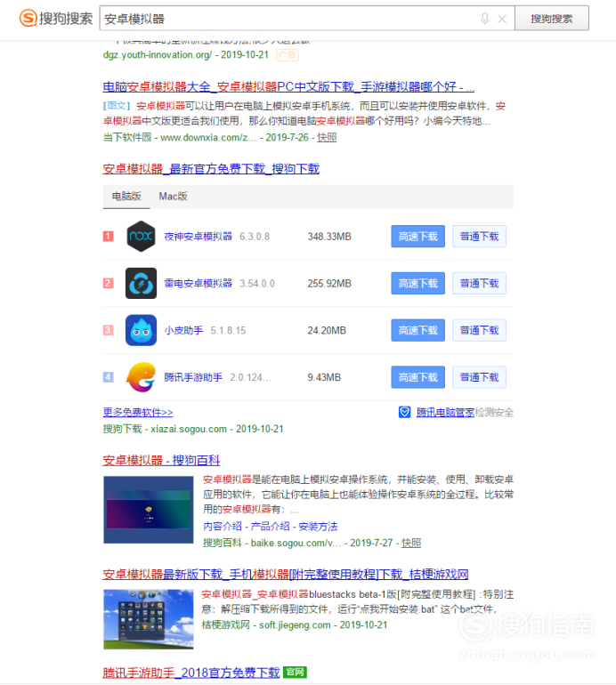The image size is (616, 685).
Task: Open the 小皮助手 name link
Action: (x=183, y=330)
